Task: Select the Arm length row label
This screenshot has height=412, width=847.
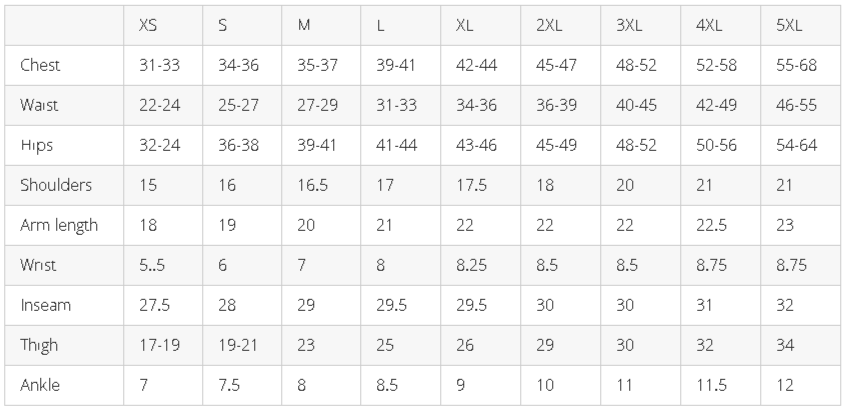Action: pyautogui.click(x=59, y=225)
